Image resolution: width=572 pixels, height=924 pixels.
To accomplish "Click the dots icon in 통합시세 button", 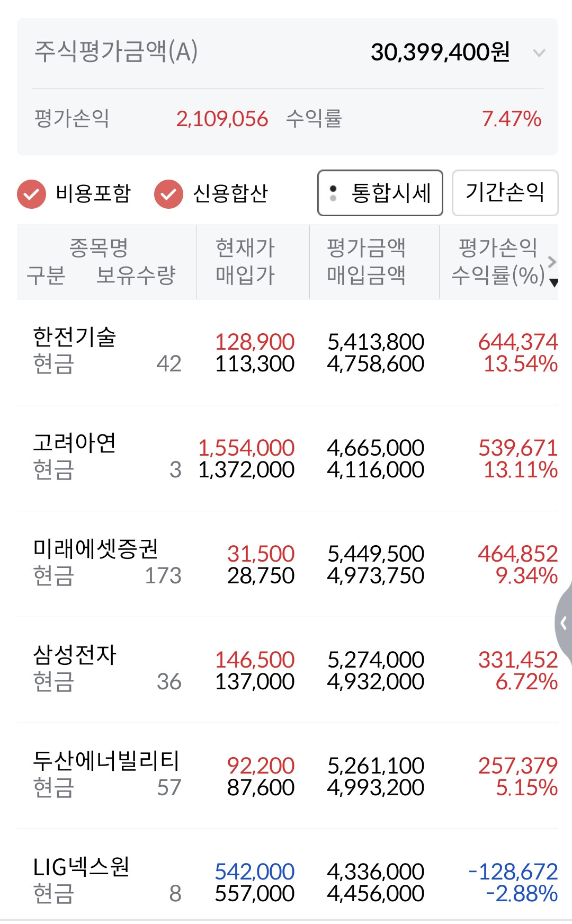I will [x=333, y=193].
